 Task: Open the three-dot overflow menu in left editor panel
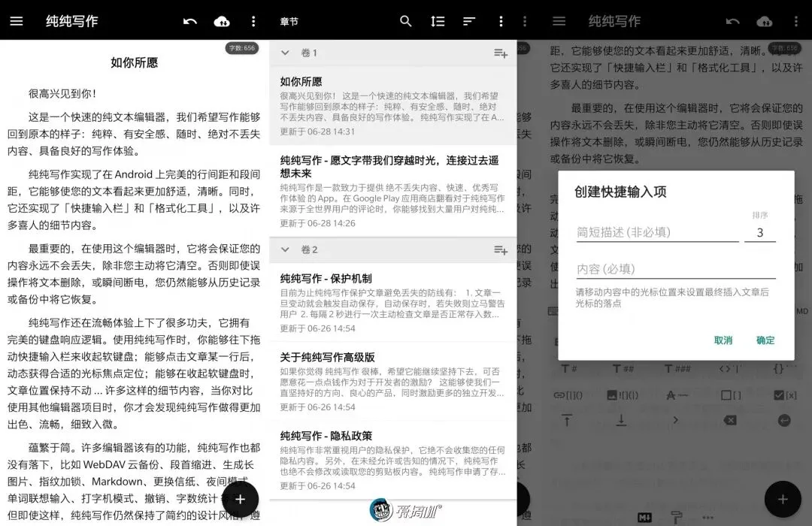(253, 21)
